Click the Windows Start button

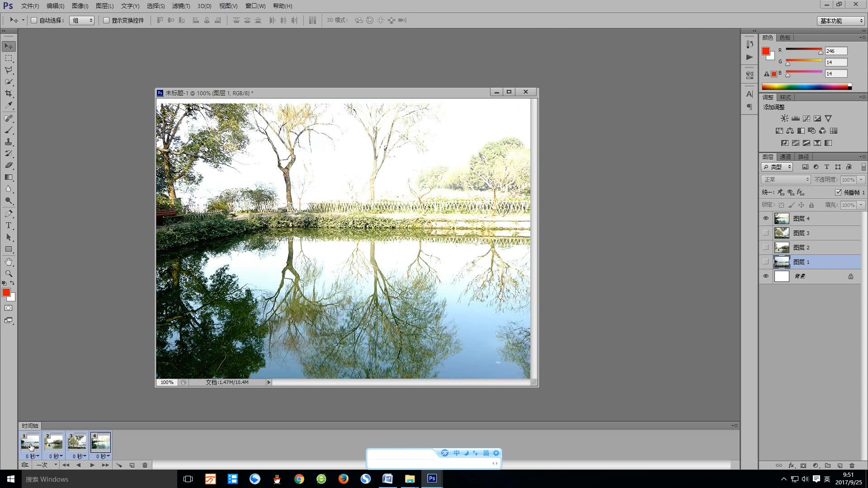11,479
